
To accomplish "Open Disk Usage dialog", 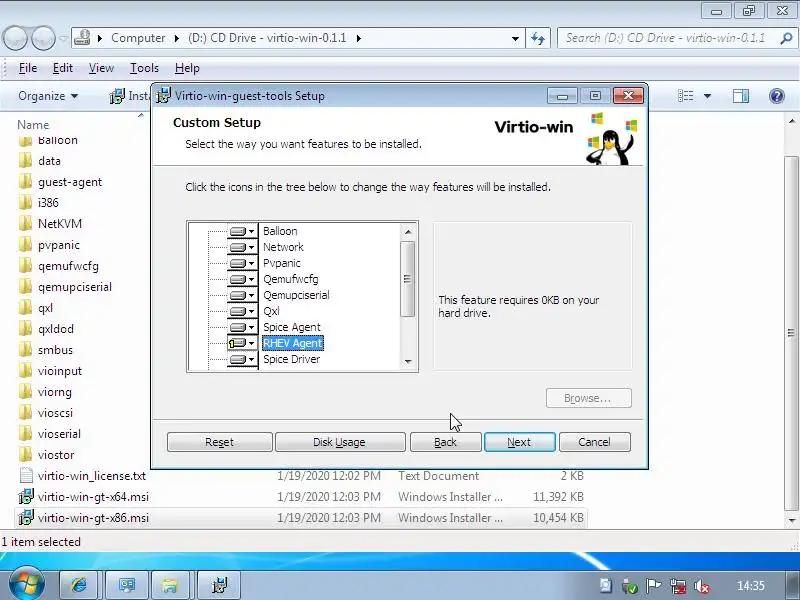I will 340,442.
